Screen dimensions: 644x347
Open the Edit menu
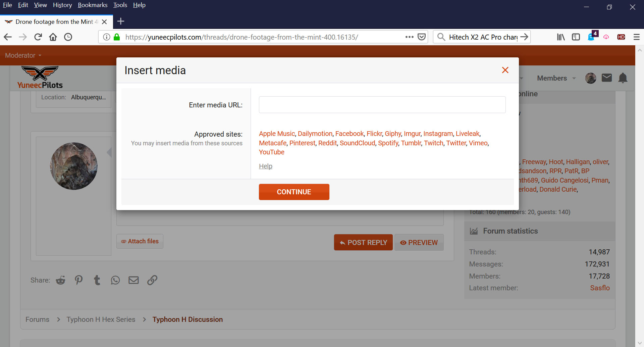click(x=23, y=5)
